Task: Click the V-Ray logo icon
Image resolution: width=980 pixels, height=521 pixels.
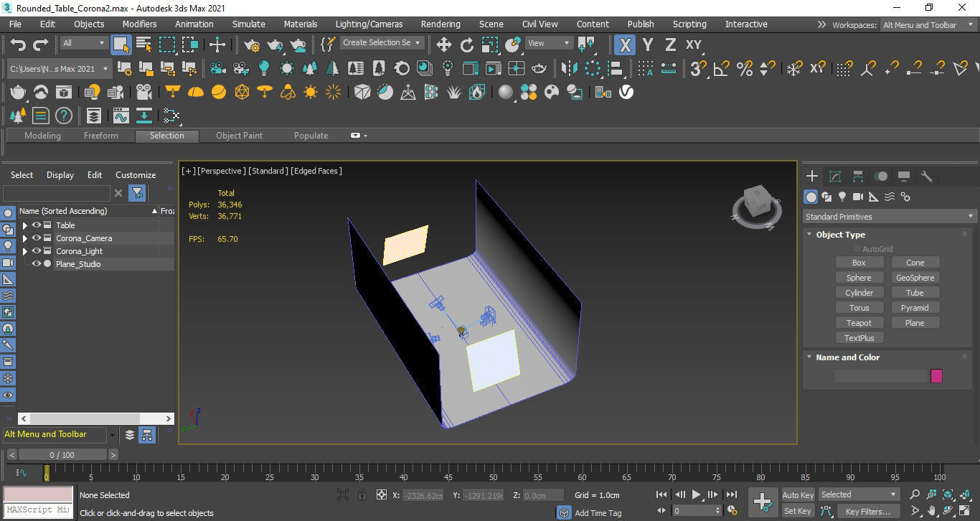Action: 626,93
